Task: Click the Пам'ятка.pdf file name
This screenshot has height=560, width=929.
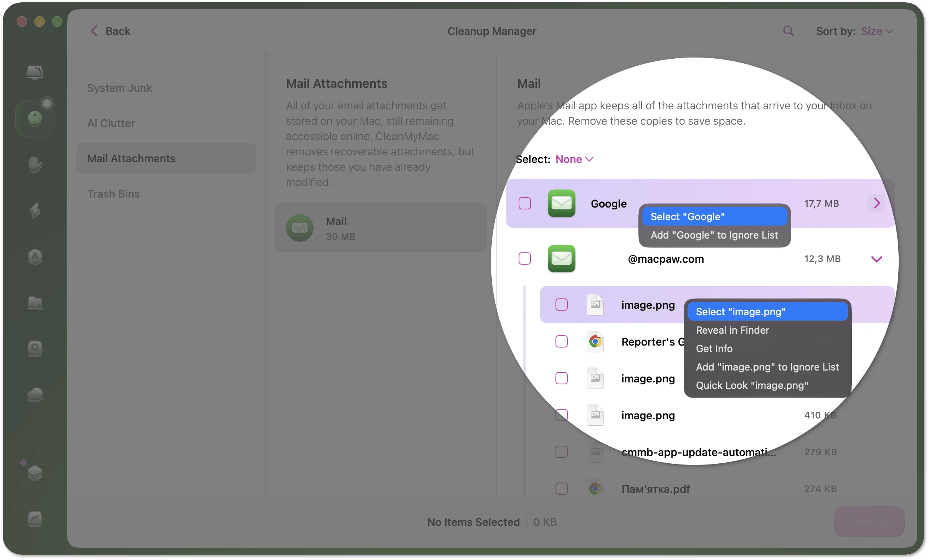Action: [x=655, y=489]
